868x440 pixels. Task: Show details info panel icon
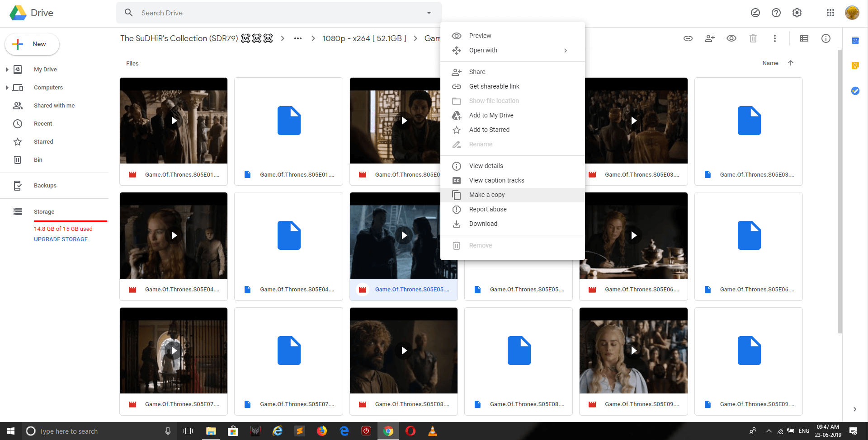pyautogui.click(x=826, y=38)
